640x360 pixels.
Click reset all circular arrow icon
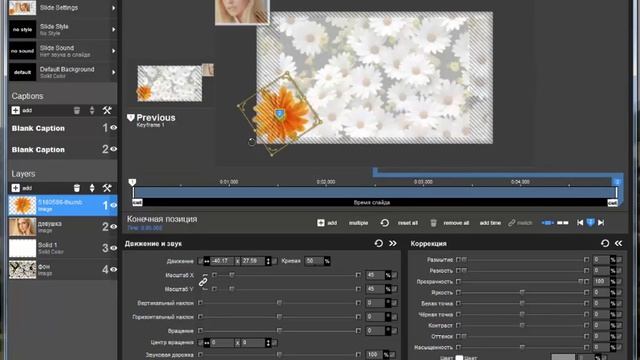pyautogui.click(x=384, y=222)
